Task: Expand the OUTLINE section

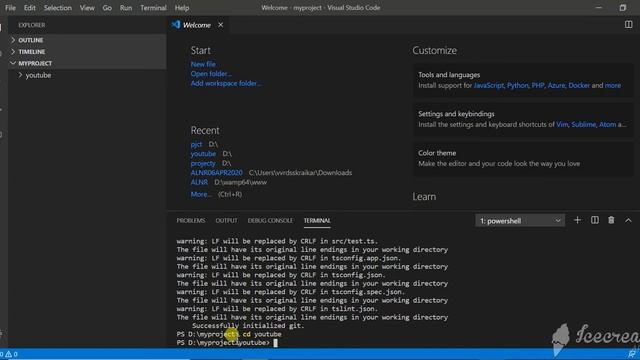Action: click(x=87, y=40)
